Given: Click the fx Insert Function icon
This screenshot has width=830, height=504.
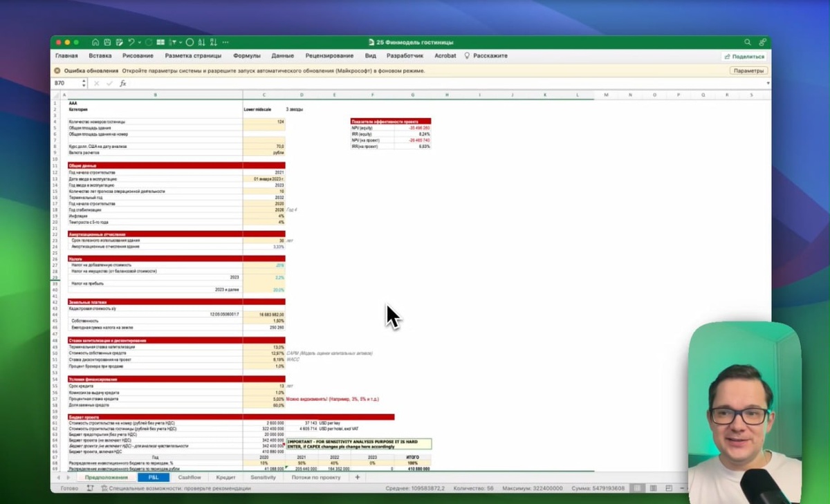Looking at the screenshot, I should coord(123,84).
